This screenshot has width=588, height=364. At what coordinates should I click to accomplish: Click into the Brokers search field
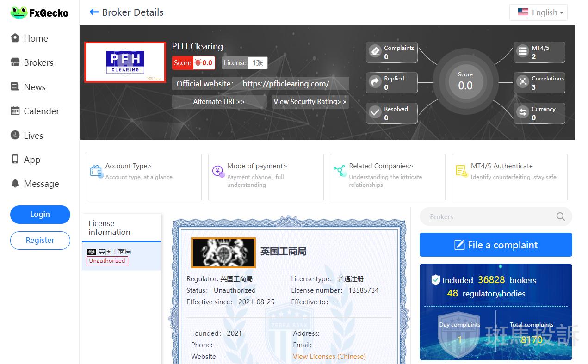[x=486, y=216]
